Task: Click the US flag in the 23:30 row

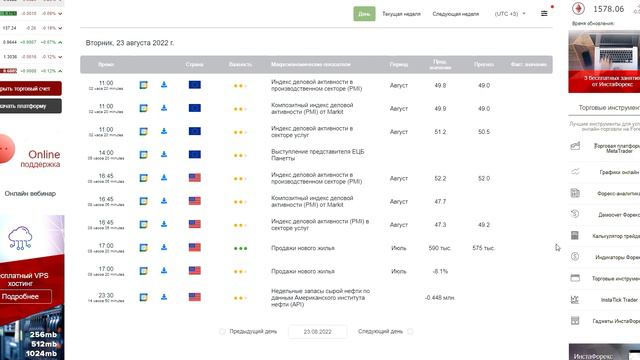Action: point(195,297)
